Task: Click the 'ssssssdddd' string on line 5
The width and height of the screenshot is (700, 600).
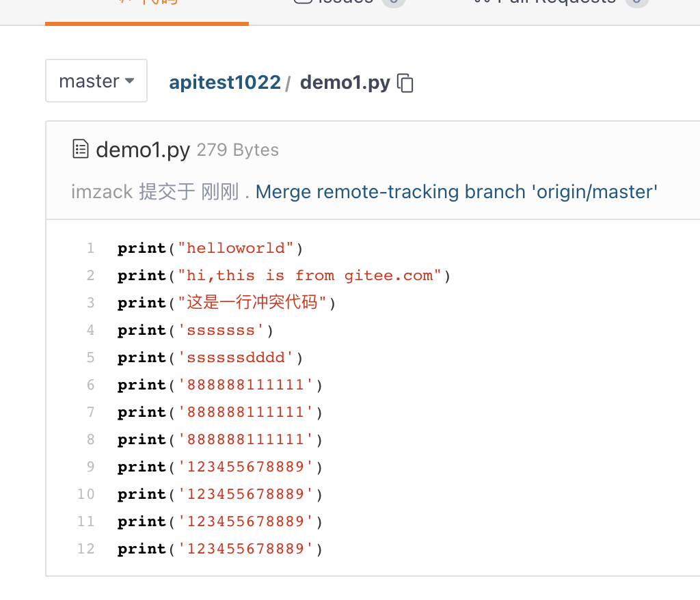Action: tap(236, 357)
